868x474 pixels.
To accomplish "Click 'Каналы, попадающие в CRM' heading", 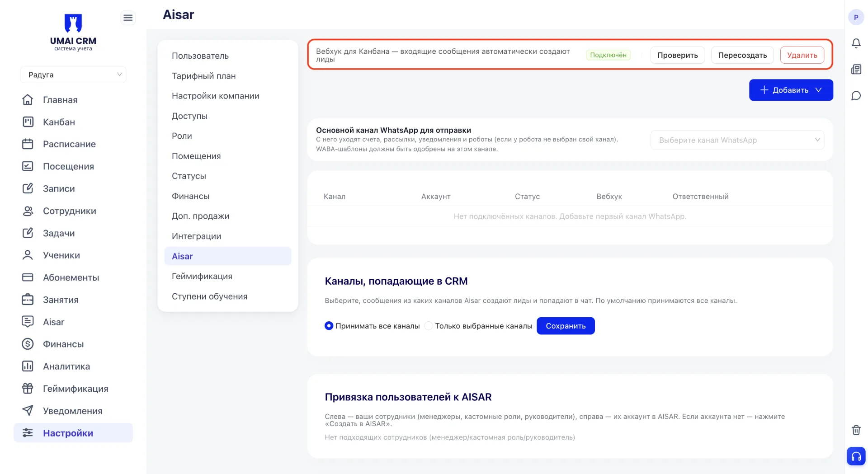I will pos(396,281).
